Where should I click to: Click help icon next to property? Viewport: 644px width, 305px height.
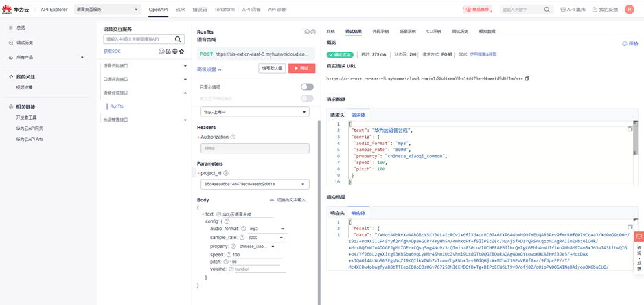233,246
